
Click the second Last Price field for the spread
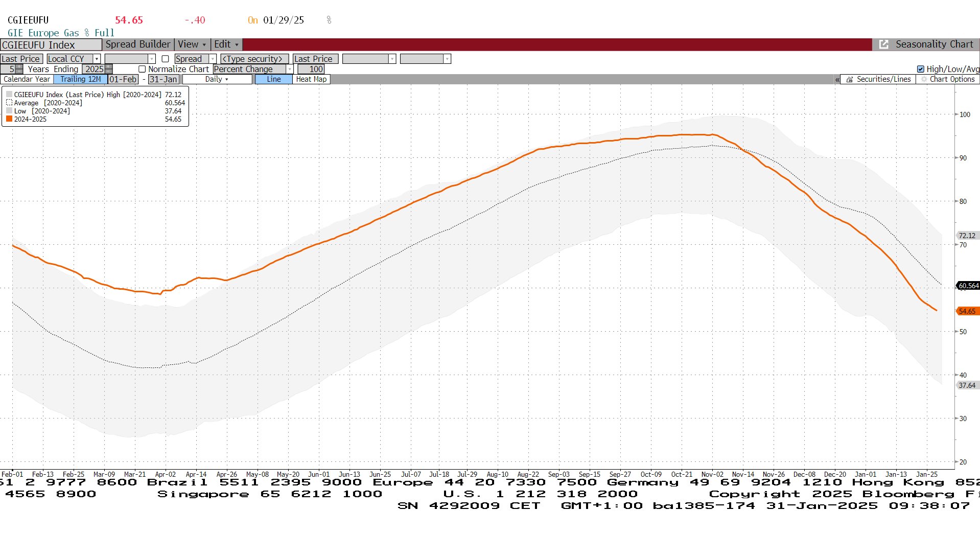(x=315, y=59)
